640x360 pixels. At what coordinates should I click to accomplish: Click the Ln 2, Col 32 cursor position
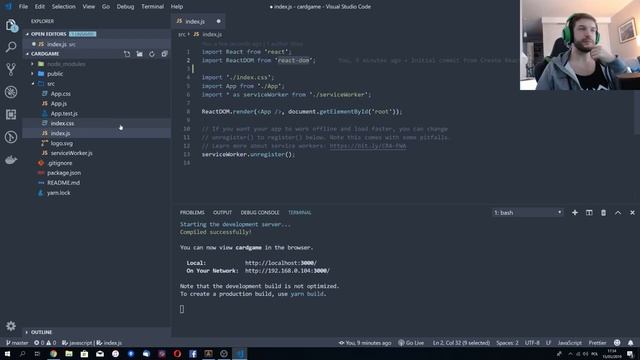click(461, 343)
